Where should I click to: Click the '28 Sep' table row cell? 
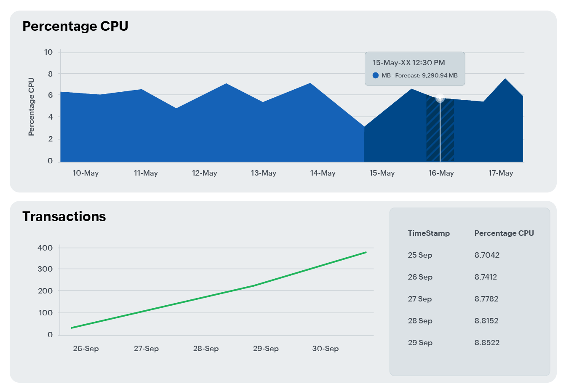click(420, 321)
